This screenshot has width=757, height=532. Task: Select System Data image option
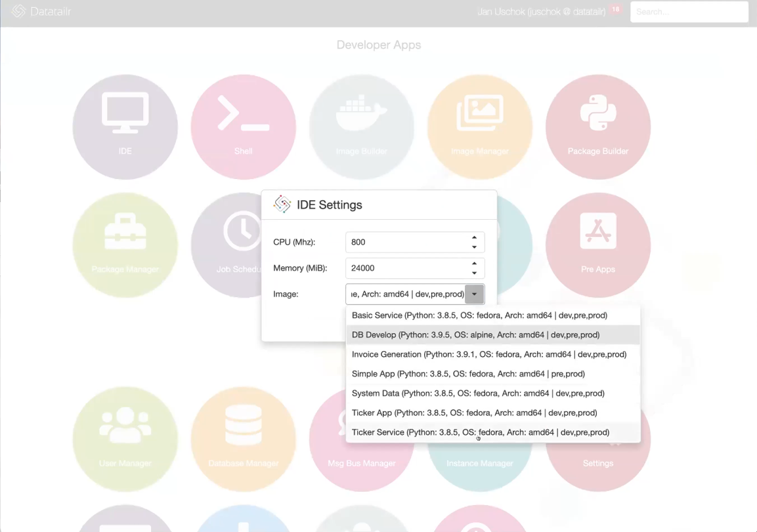point(493,393)
